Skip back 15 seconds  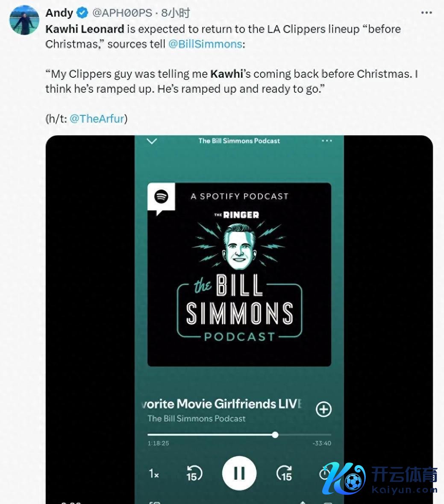[x=194, y=473]
